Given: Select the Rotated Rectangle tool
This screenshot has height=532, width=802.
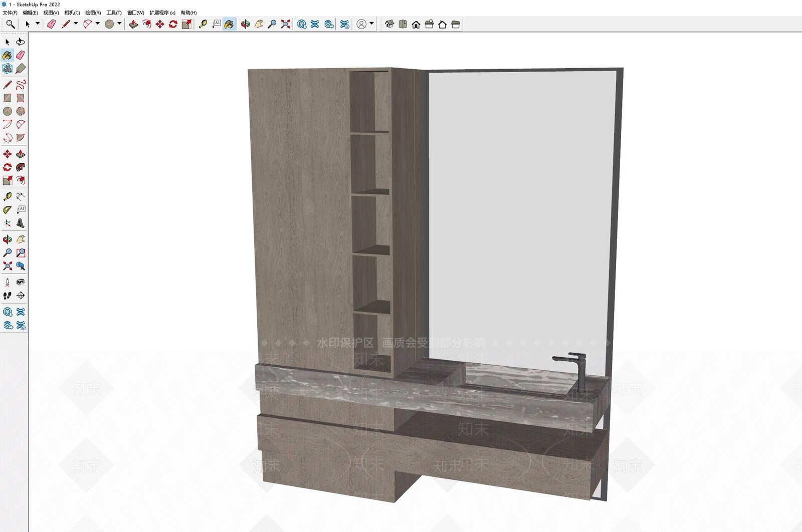Looking at the screenshot, I should [x=21, y=98].
